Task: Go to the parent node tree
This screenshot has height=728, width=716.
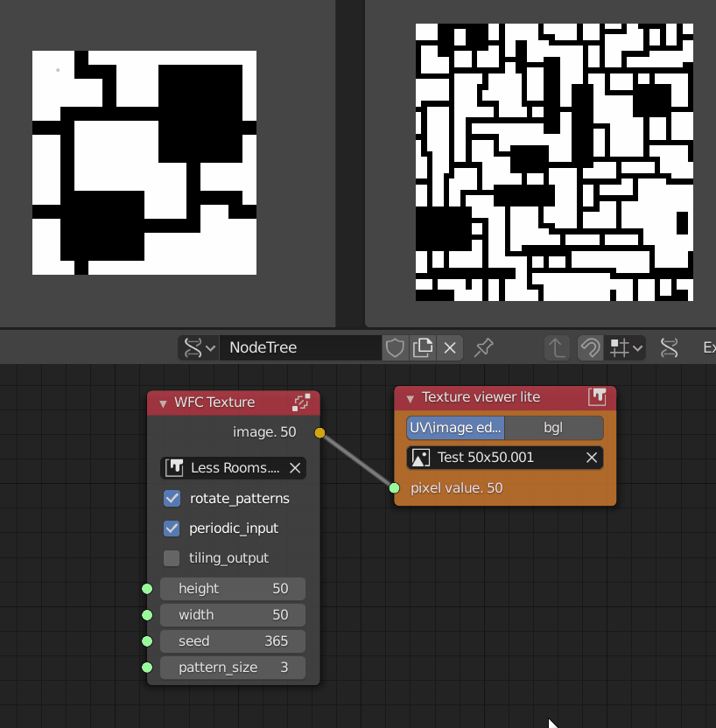Action: point(557,347)
